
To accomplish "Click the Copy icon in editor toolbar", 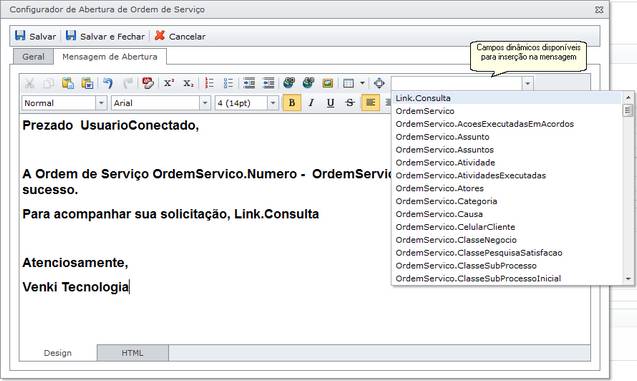I will coord(48,83).
